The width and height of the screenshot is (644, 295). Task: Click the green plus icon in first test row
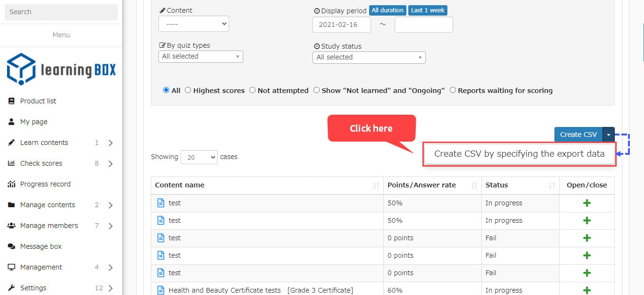tap(587, 203)
